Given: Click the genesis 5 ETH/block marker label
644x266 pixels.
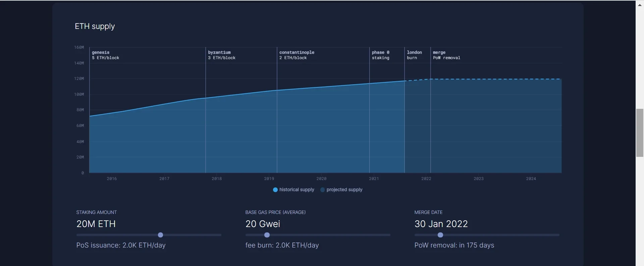Looking at the screenshot, I should pyautogui.click(x=105, y=55).
